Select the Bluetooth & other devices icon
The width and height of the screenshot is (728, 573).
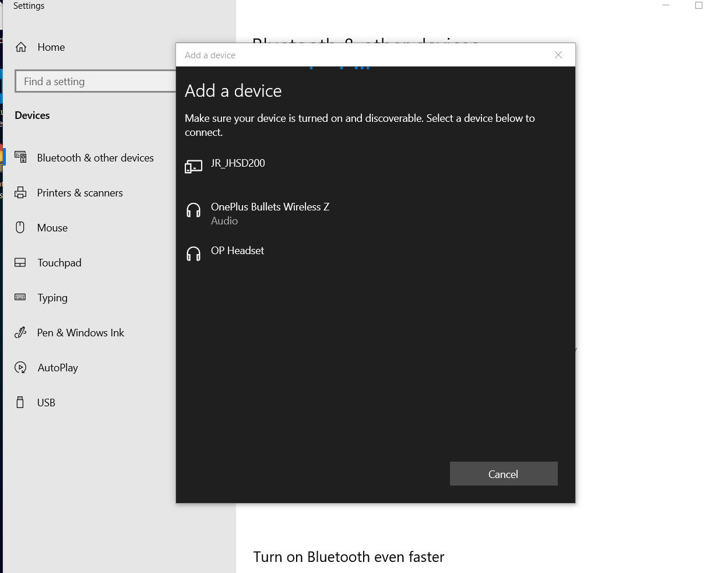tap(20, 157)
